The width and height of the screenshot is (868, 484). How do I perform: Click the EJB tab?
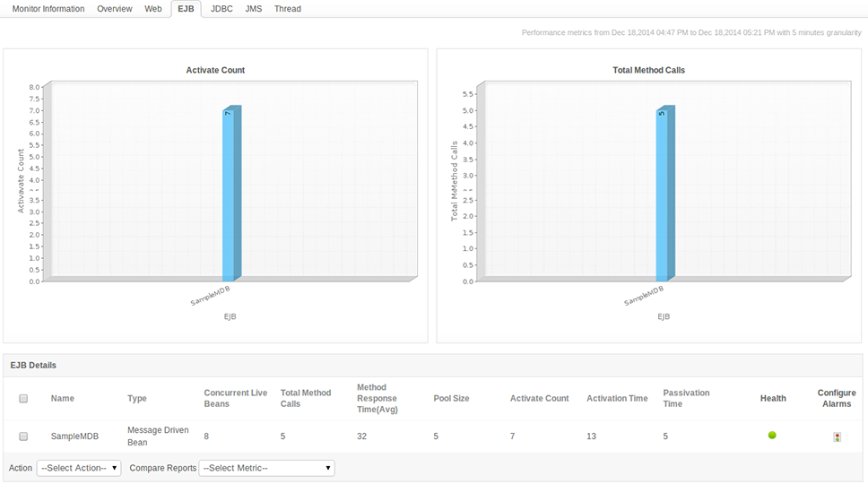click(186, 9)
